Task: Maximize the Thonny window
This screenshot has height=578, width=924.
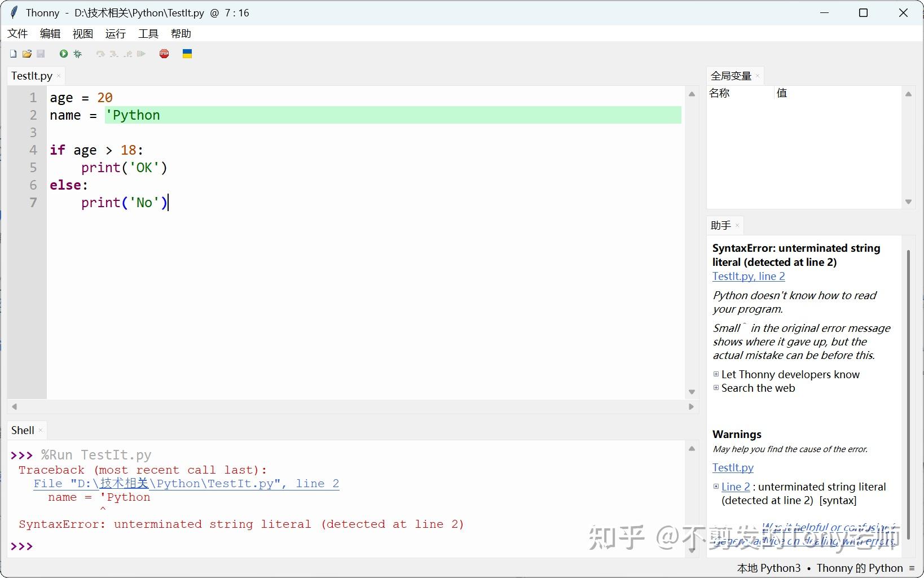Action: 863,12
